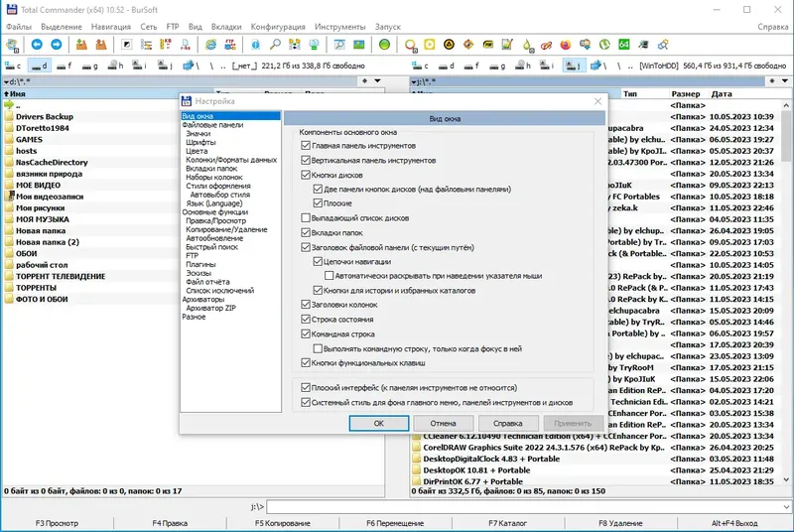Click the uTorrent toolbar icon
This screenshot has height=532, width=794.
tap(604, 45)
